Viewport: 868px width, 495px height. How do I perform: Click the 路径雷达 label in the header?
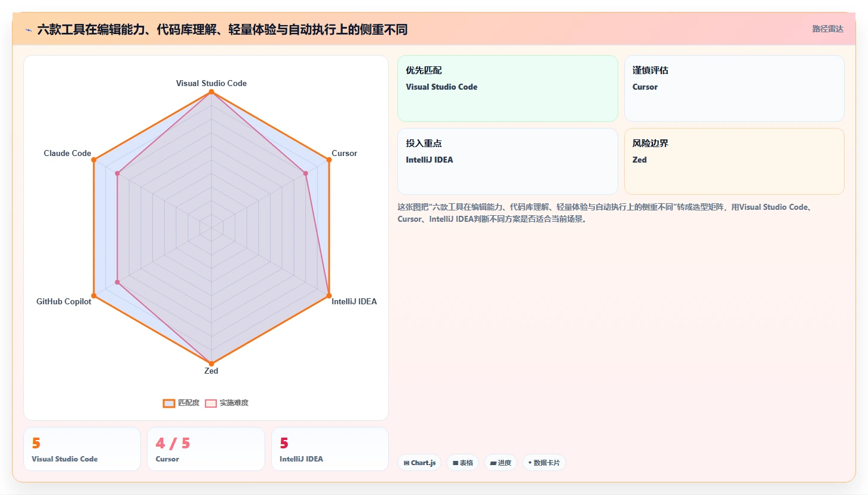[828, 29]
